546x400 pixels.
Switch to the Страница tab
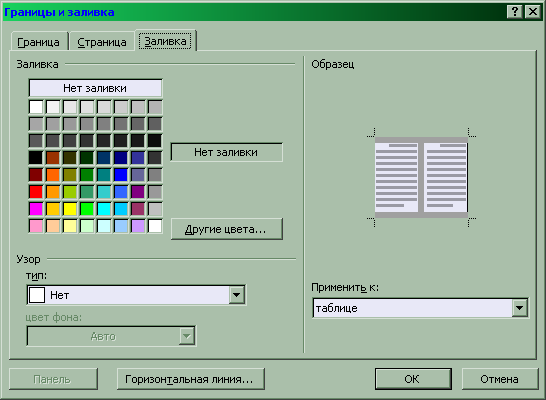point(102,42)
